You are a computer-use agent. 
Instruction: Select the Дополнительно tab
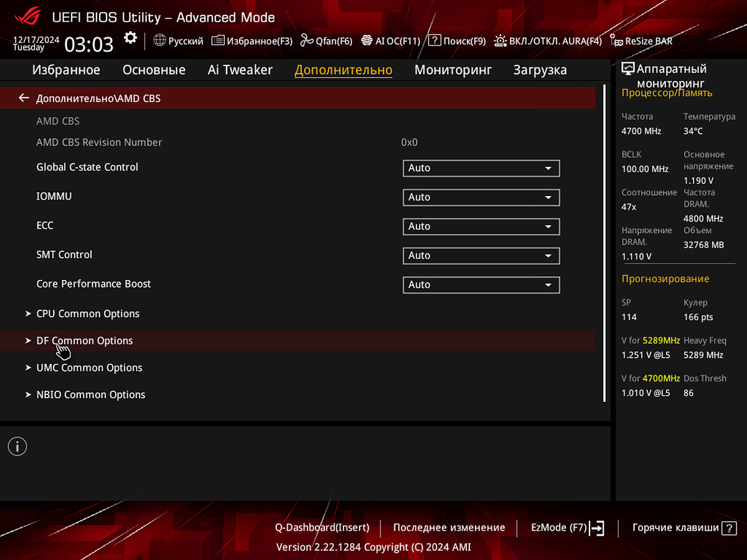344,70
